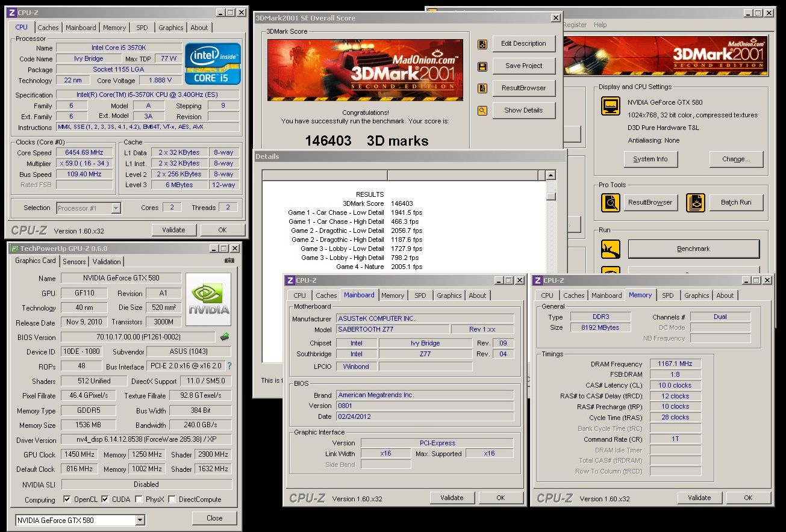Toggle the OpenCL checkbox in GPU-Z
The image size is (786, 532).
[67, 500]
